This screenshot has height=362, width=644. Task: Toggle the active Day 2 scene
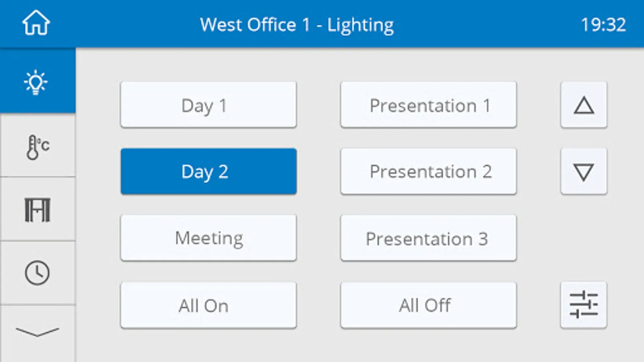coord(208,172)
